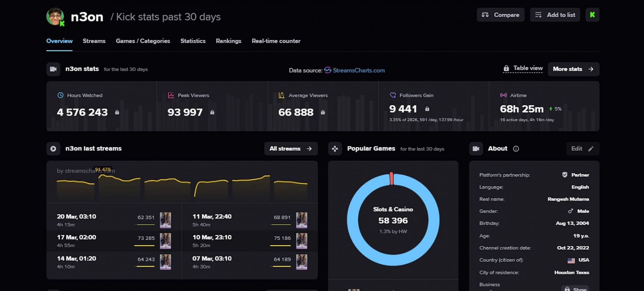Go to the Statistics tab

click(x=193, y=41)
